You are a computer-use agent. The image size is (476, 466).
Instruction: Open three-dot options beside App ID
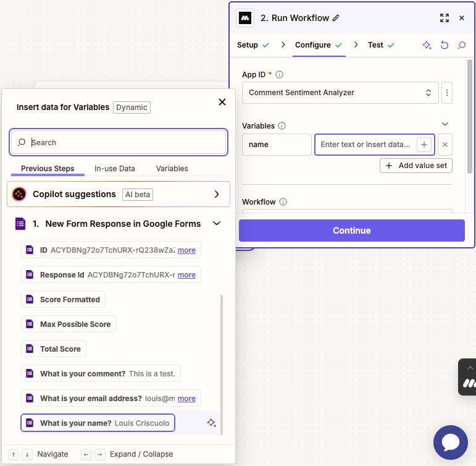pyautogui.click(x=447, y=93)
